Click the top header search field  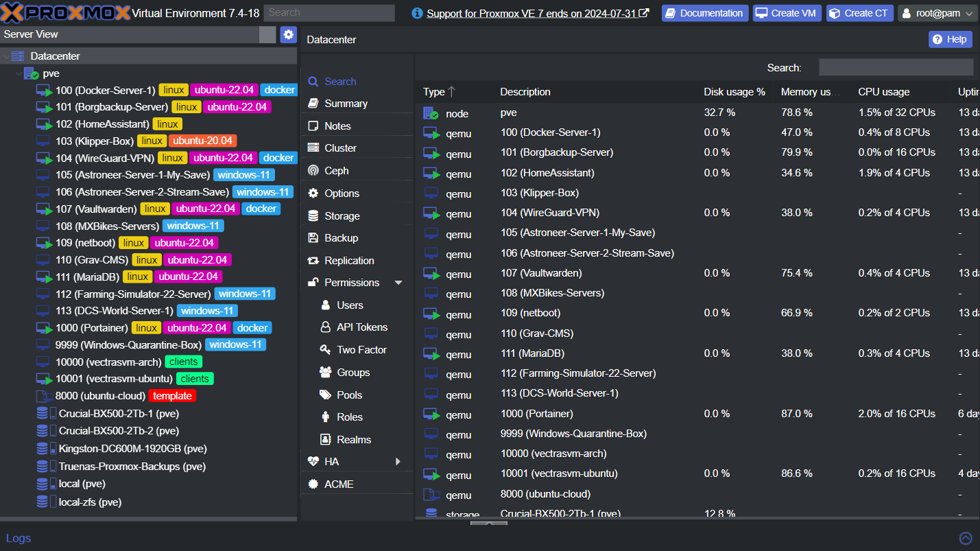[x=329, y=13]
